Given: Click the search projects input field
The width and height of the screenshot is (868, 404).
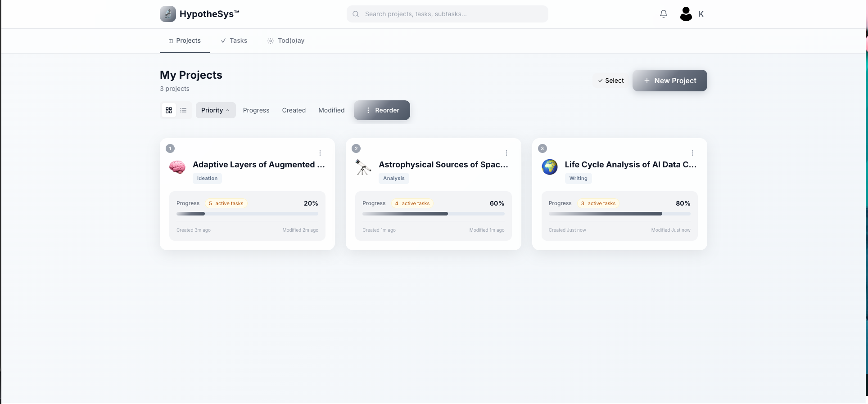Looking at the screenshot, I should [x=448, y=14].
